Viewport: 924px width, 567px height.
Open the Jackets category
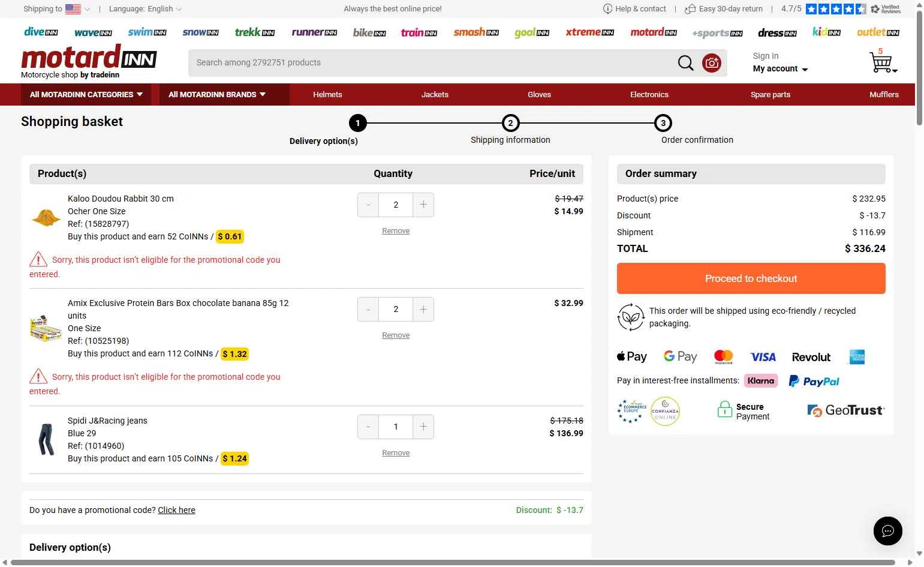(x=435, y=95)
